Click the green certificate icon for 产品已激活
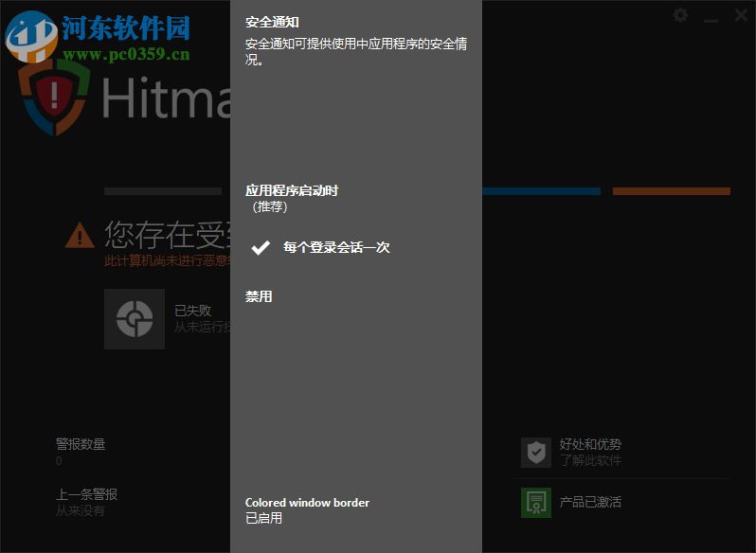Image resolution: width=756 pixels, height=553 pixels. click(x=535, y=503)
